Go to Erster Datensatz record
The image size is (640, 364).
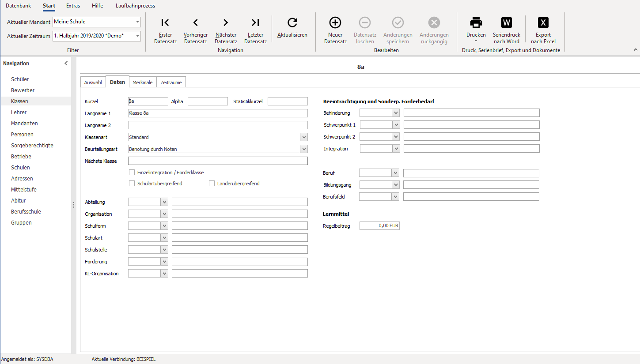(166, 30)
